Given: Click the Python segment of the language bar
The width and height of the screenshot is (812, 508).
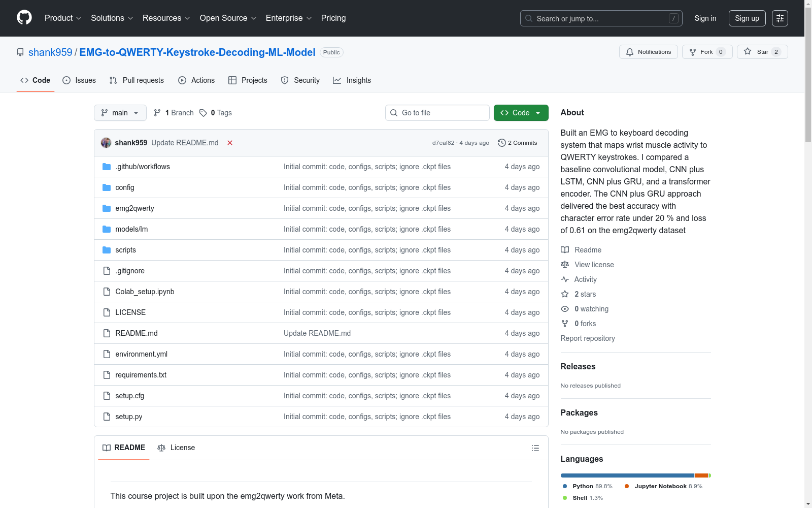Looking at the screenshot, I should pos(627,475).
